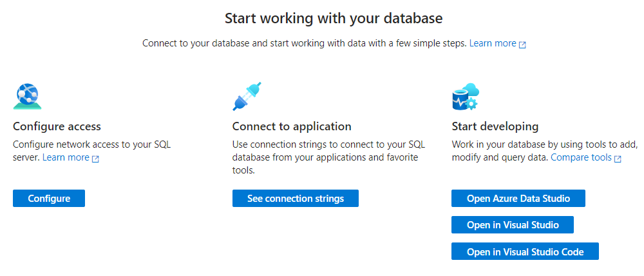The height and width of the screenshot is (276, 644).
Task: Select the Configure access heading
Action: point(57,126)
